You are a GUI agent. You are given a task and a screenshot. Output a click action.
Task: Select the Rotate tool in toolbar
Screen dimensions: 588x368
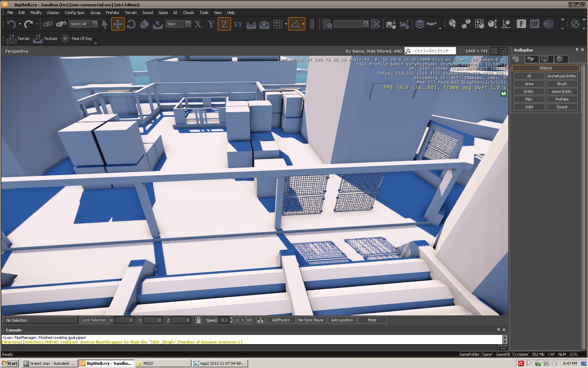131,24
